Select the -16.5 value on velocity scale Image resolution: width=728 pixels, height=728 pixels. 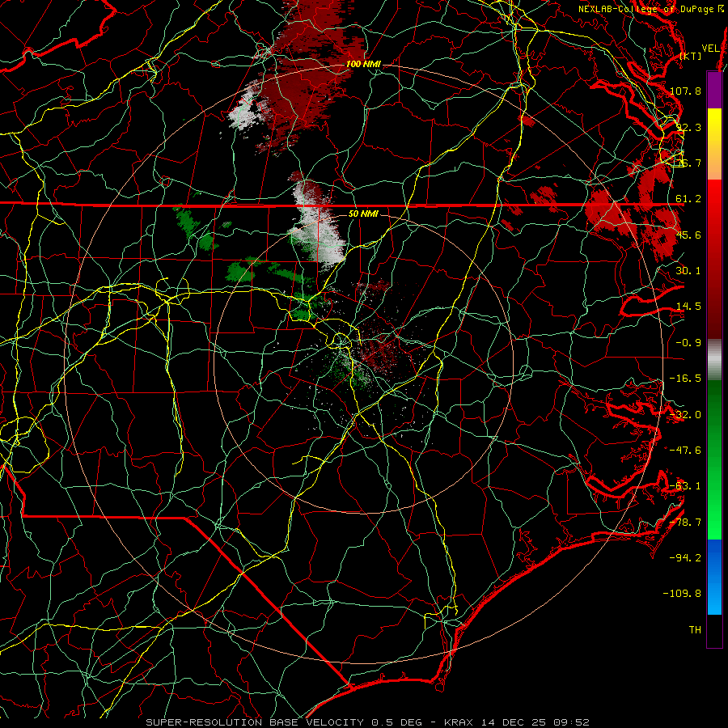coord(685,379)
